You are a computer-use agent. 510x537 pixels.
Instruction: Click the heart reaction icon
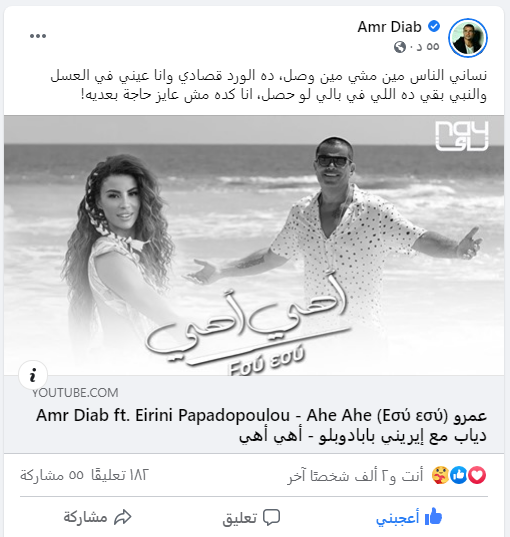[477, 475]
